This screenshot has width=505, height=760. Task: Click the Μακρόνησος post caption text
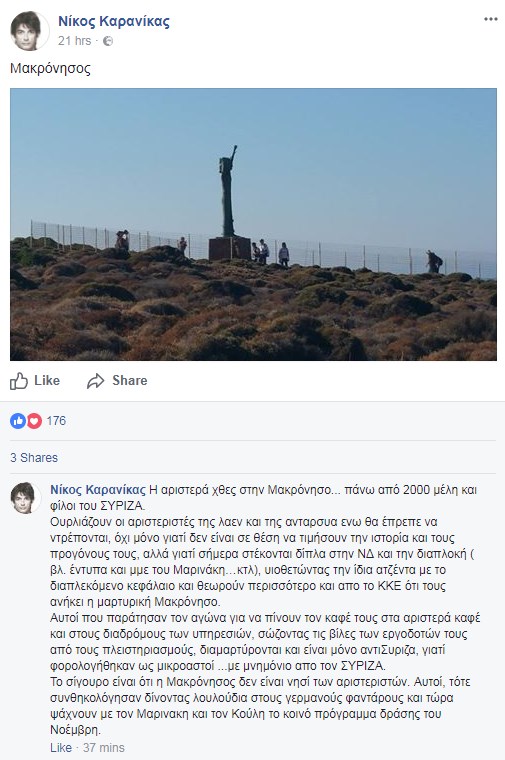(x=50, y=68)
